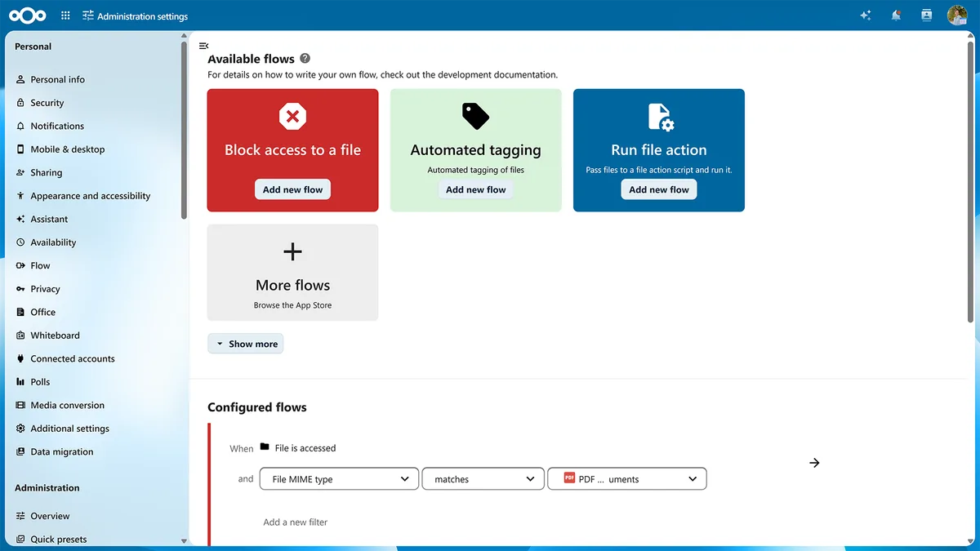
Task: Click the Privacy key icon
Action: (x=20, y=289)
